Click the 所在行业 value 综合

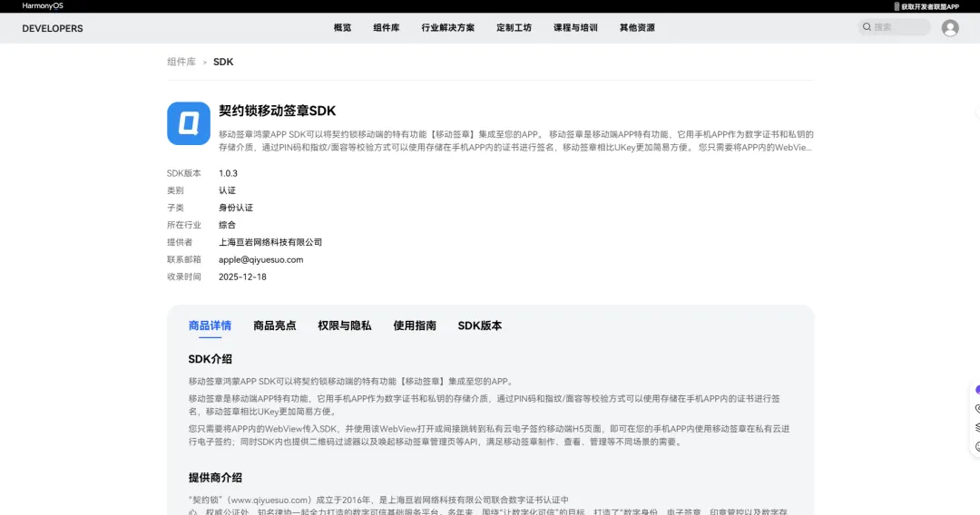click(227, 225)
